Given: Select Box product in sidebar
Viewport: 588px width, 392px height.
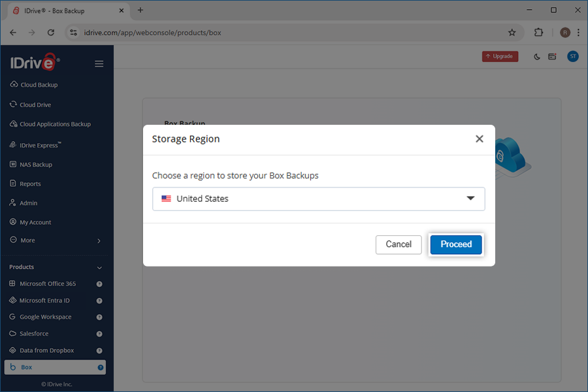Looking at the screenshot, I should coord(55,367).
